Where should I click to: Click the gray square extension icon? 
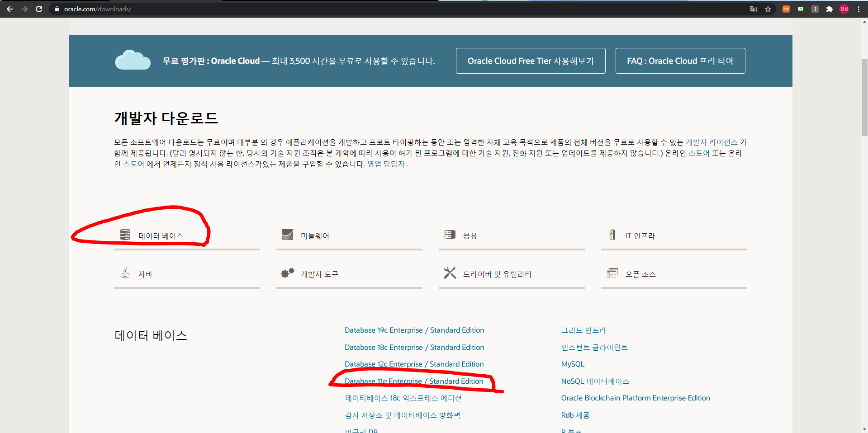point(815,9)
